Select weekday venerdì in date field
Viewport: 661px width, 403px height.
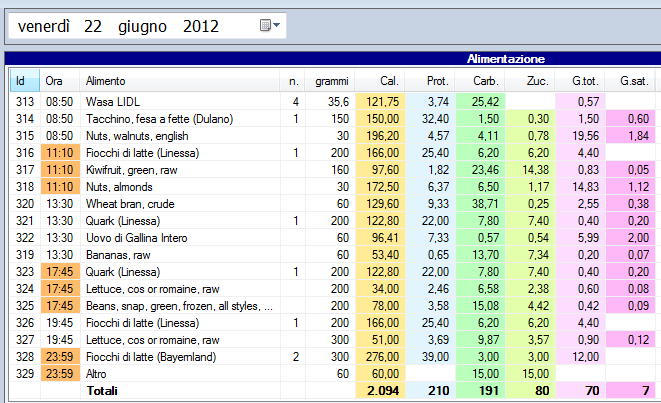point(43,26)
